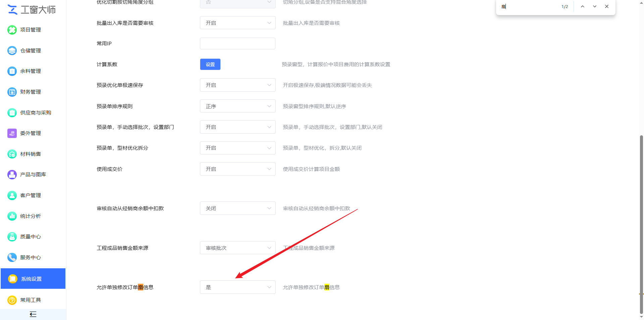
Task: Click the 材料销售 icon
Action: click(x=12, y=154)
